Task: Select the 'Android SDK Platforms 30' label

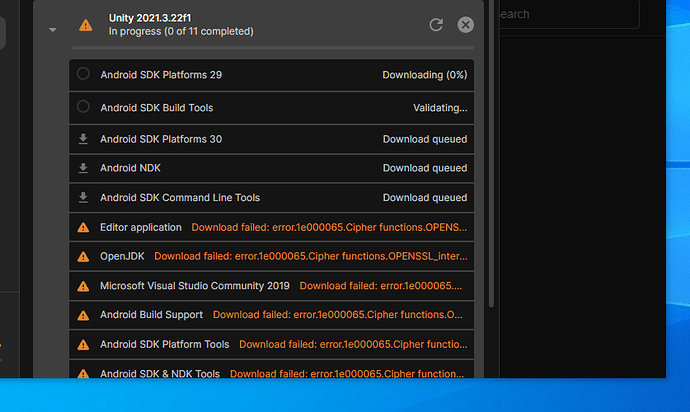Action: (161, 139)
